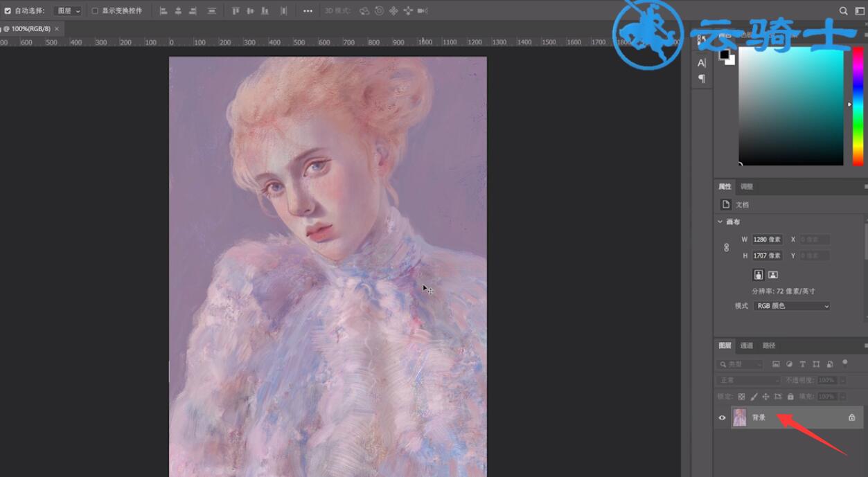Viewport: 868px width, 477px height.
Task: Click the black foreground color swatch
Action: point(724,55)
